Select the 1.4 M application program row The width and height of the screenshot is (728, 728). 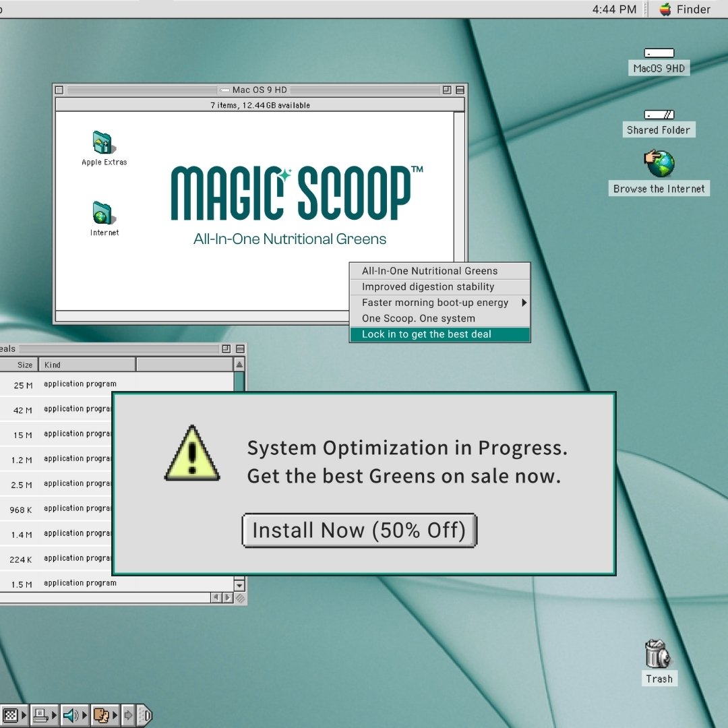[56, 534]
